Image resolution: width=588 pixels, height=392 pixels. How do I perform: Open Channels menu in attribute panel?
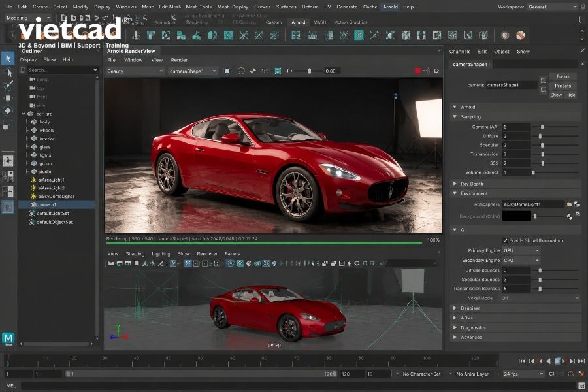tap(460, 52)
